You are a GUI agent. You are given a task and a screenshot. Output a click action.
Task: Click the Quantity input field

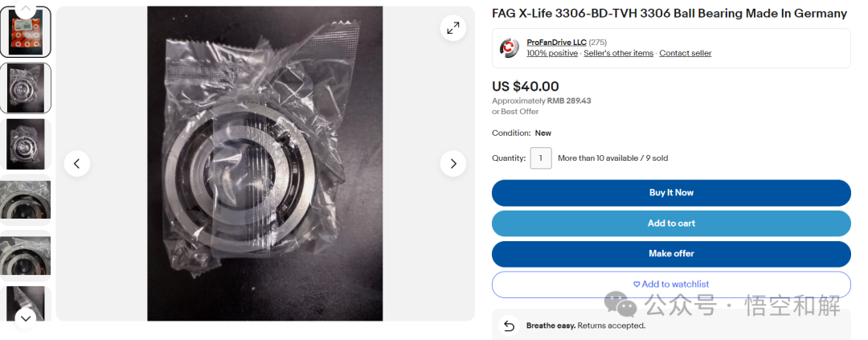pyautogui.click(x=541, y=158)
